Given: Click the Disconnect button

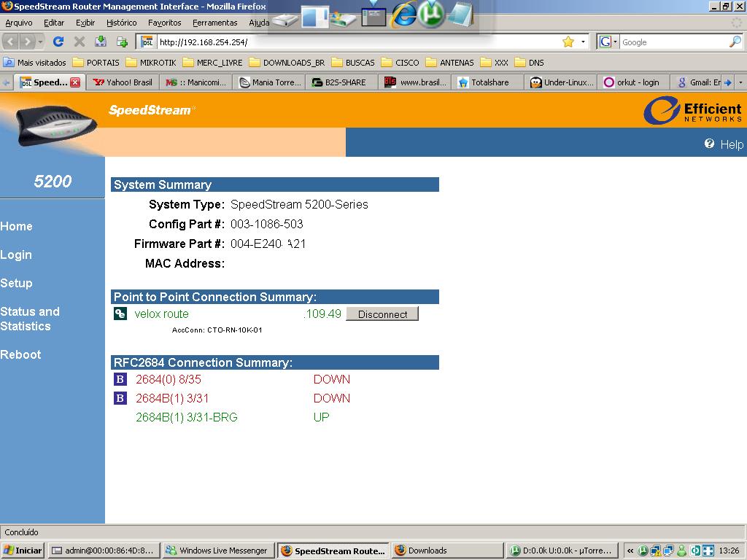Looking at the screenshot, I should (x=382, y=314).
